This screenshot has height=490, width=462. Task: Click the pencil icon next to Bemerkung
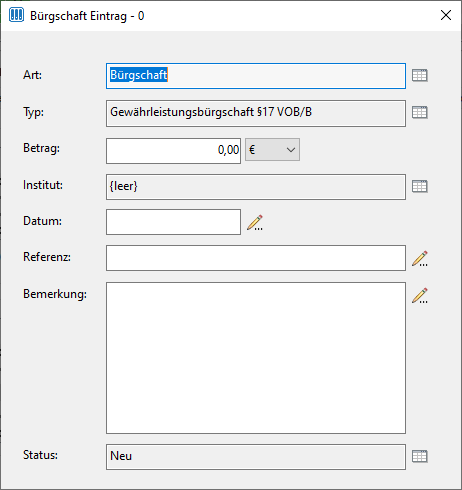point(420,296)
